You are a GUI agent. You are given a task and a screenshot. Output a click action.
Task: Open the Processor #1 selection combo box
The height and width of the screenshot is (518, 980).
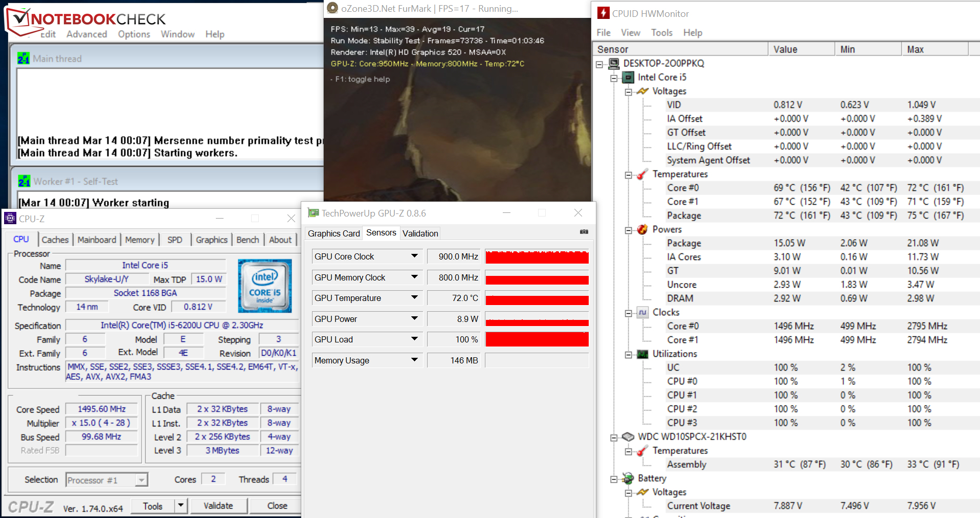click(107, 480)
